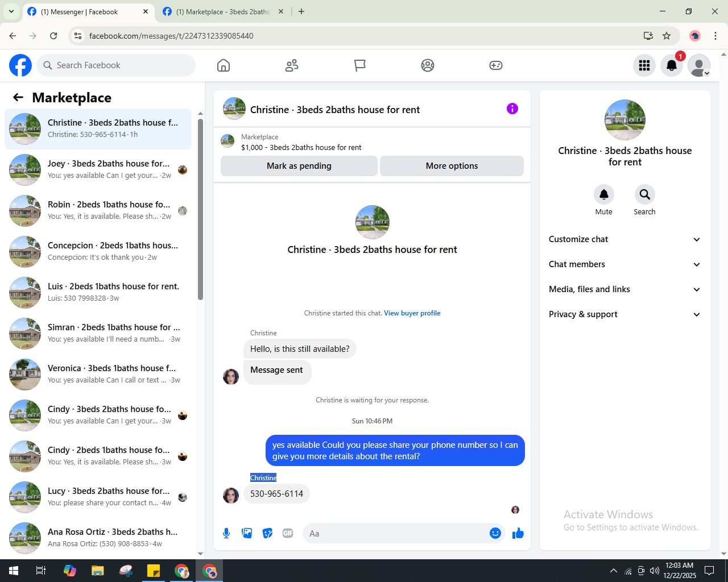Open Windows Start menu
This screenshot has width=728, height=582.
coord(14,571)
